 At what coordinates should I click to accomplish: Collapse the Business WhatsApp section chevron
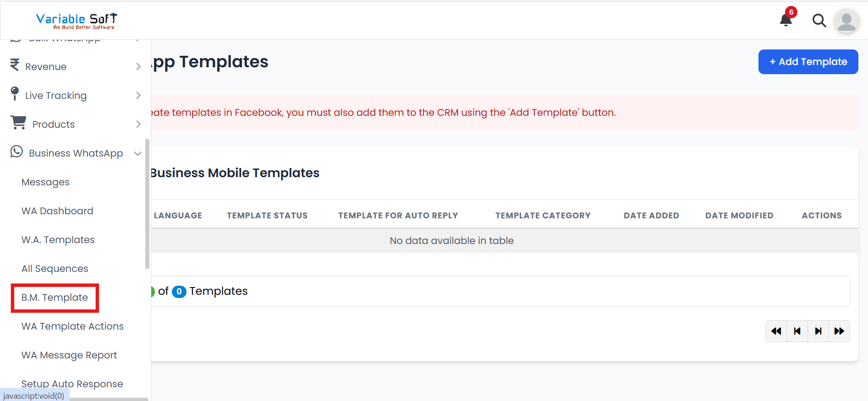(138, 153)
